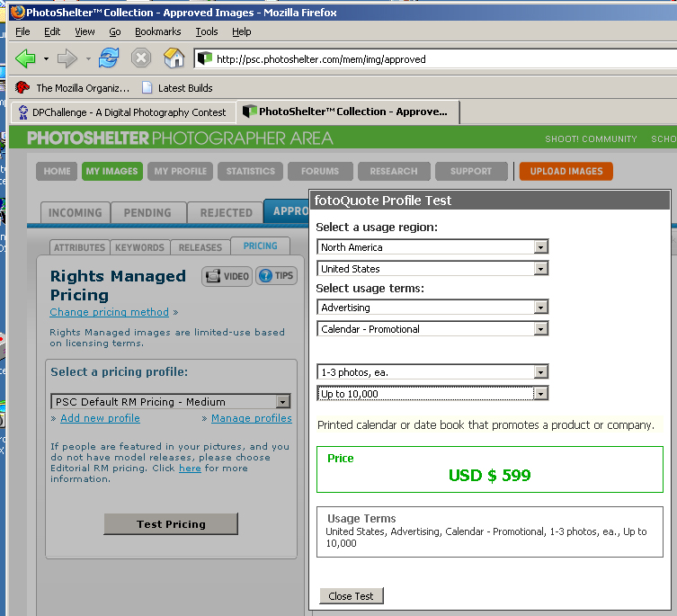Open the RELEASES sub-tab
The image size is (677, 616).
pyautogui.click(x=200, y=247)
